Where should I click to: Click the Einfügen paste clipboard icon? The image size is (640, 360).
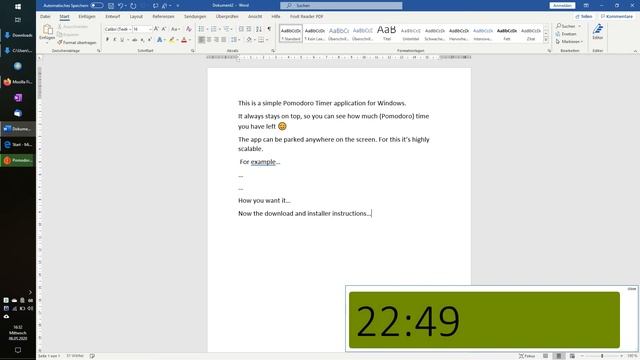pyautogui.click(x=47, y=30)
